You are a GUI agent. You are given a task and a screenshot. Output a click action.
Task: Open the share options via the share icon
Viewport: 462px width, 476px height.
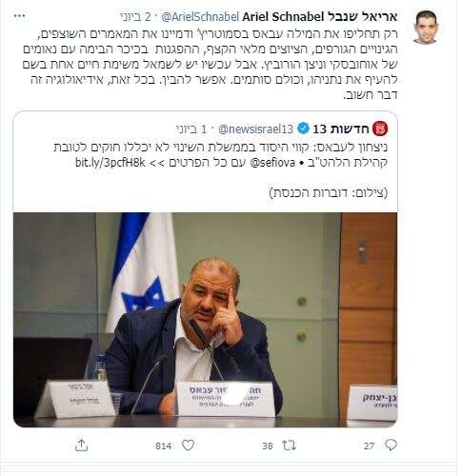coord(81,446)
